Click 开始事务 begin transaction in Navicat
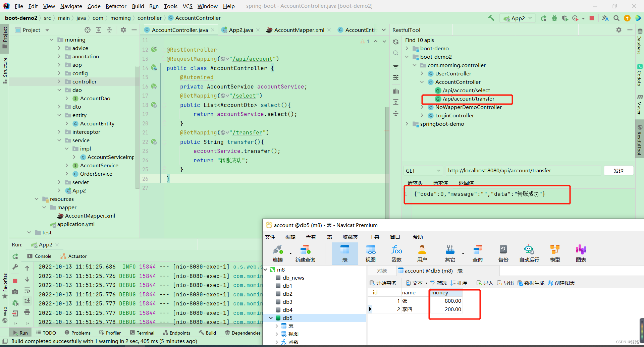 [x=383, y=283]
